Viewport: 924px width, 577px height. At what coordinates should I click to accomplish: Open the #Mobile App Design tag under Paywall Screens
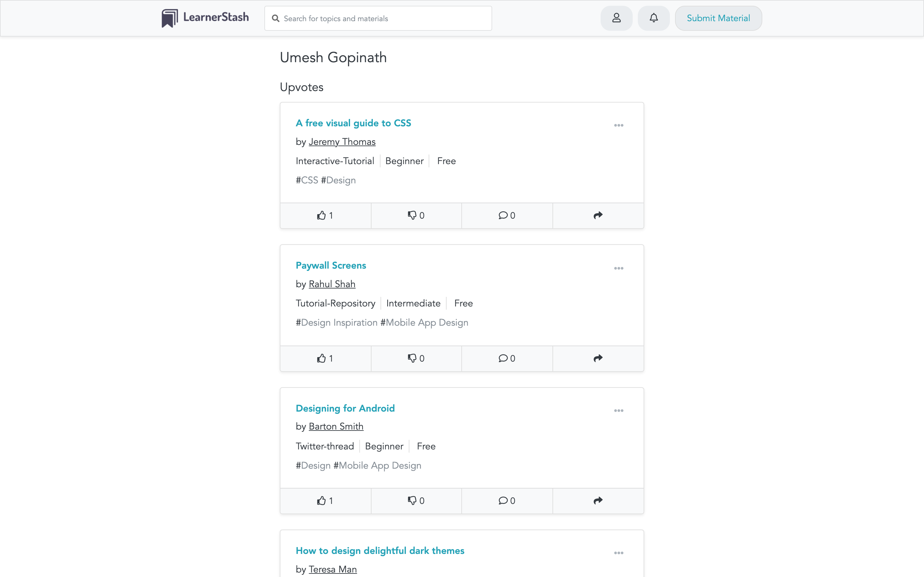coord(424,322)
